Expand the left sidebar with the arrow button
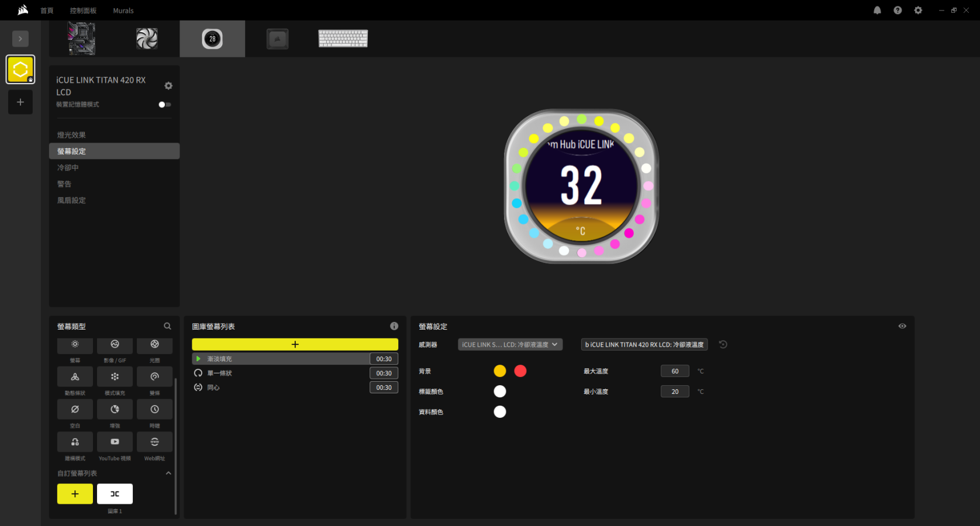This screenshot has width=980, height=526. (x=20, y=39)
